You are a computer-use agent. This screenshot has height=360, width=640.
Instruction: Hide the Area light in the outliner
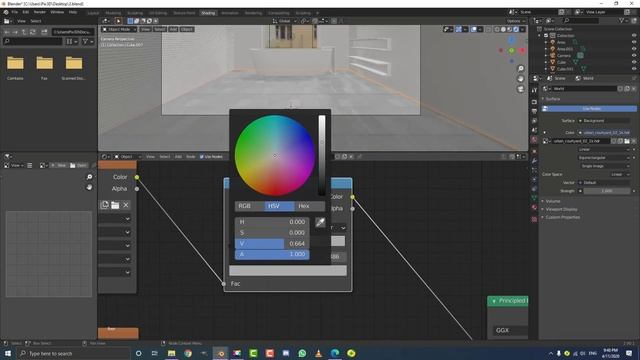pos(634,42)
